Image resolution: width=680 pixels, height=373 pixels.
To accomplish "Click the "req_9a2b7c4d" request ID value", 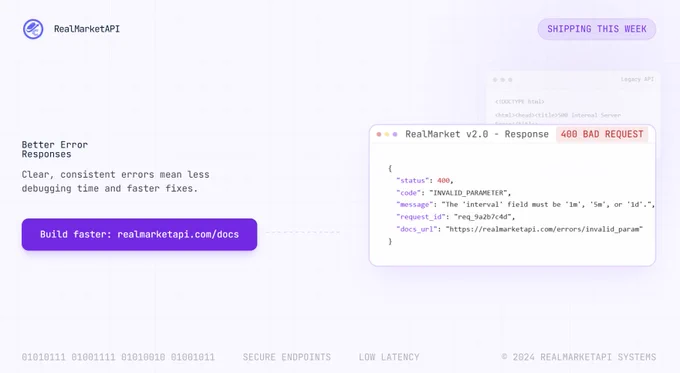I will pos(483,216).
